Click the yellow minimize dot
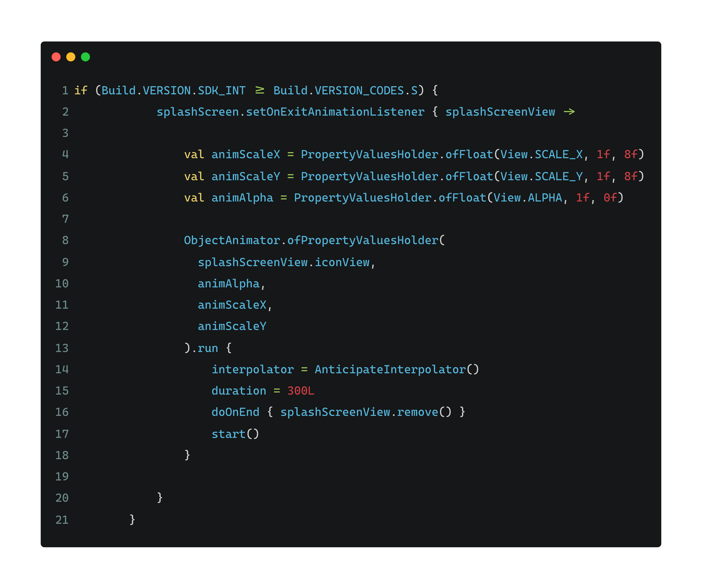Viewport: 702px width, 588px height. 71,57
